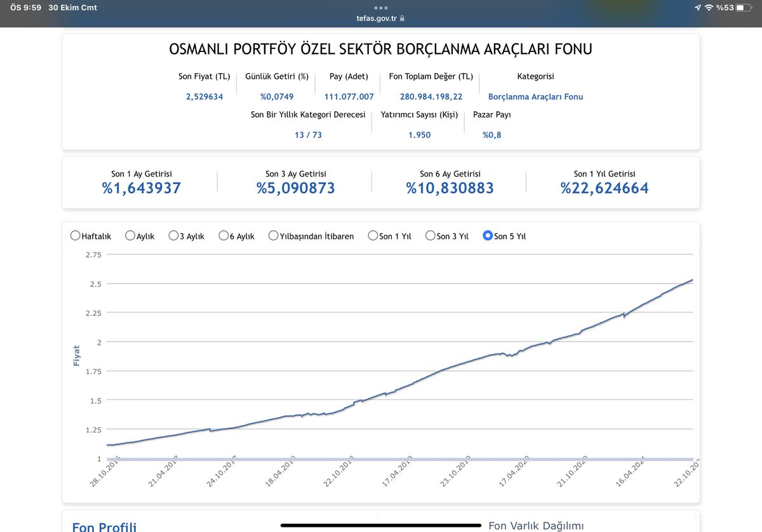Click the chart navigator bar below graph
The width and height of the screenshot is (762, 532).
[400, 459]
